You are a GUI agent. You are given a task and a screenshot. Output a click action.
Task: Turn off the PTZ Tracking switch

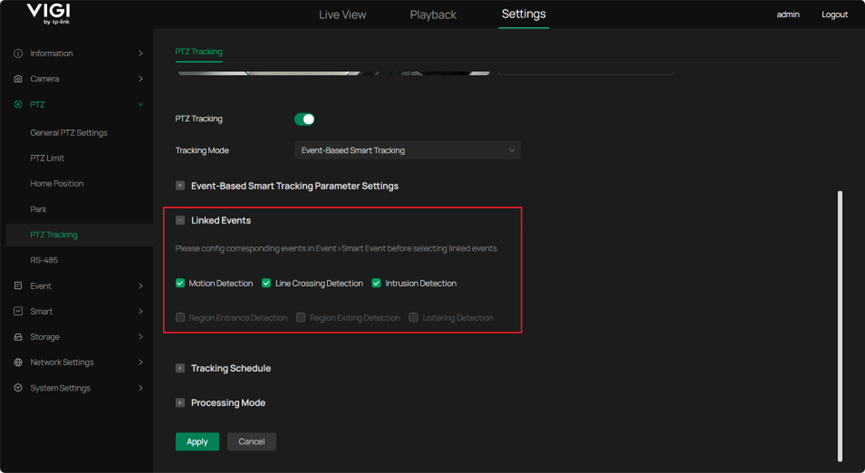pyautogui.click(x=305, y=119)
